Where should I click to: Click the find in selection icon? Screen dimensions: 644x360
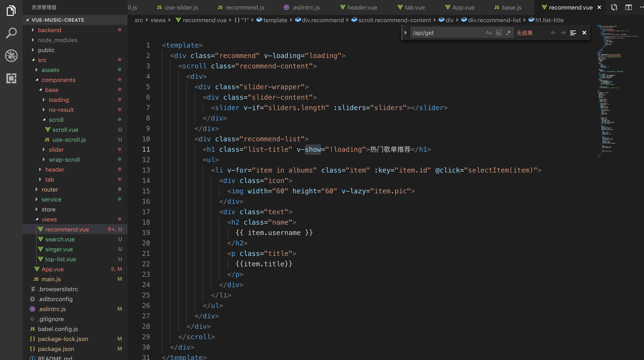coord(573,33)
